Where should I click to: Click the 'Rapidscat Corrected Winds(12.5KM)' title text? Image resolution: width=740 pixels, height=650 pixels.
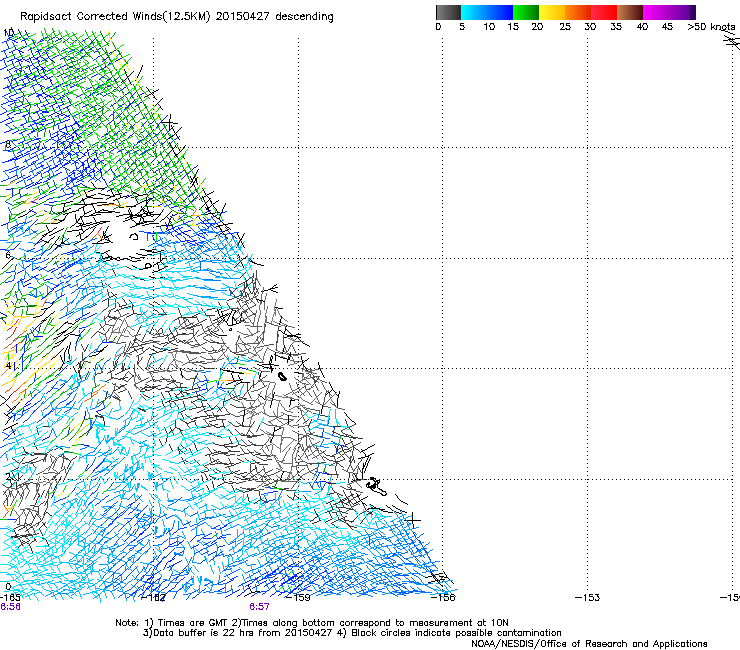coord(116,17)
